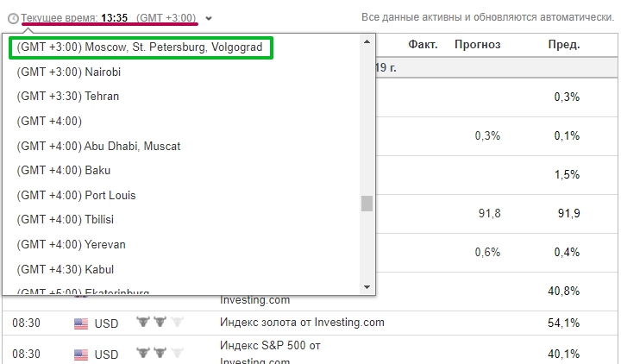Select Moscow, St. Petersburg, Volgograd timezone

[x=139, y=47]
